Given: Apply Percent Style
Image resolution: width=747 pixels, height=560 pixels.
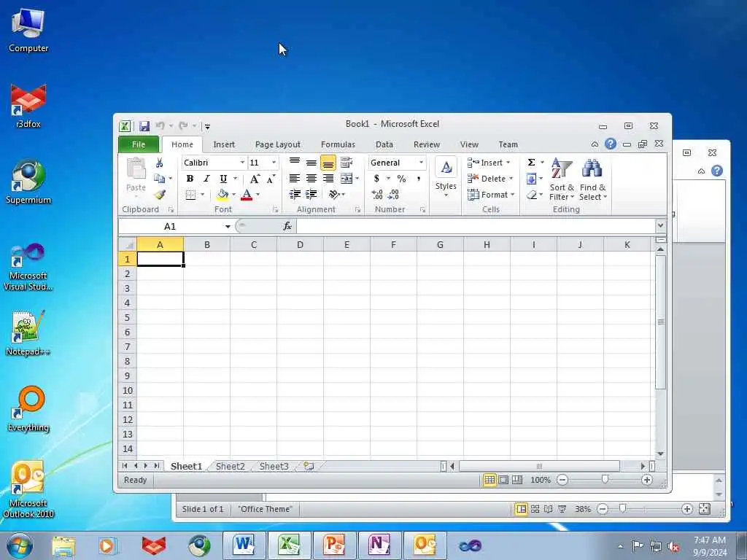Looking at the screenshot, I should [402, 179].
